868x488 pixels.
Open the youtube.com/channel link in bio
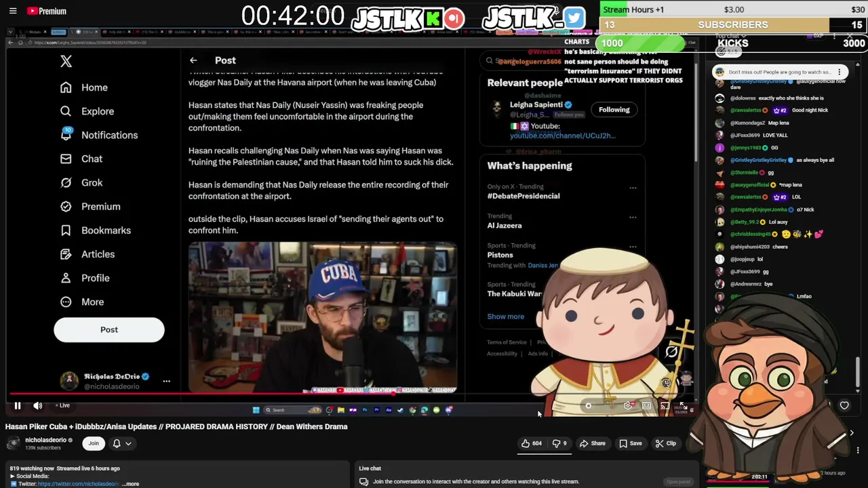[562, 136]
